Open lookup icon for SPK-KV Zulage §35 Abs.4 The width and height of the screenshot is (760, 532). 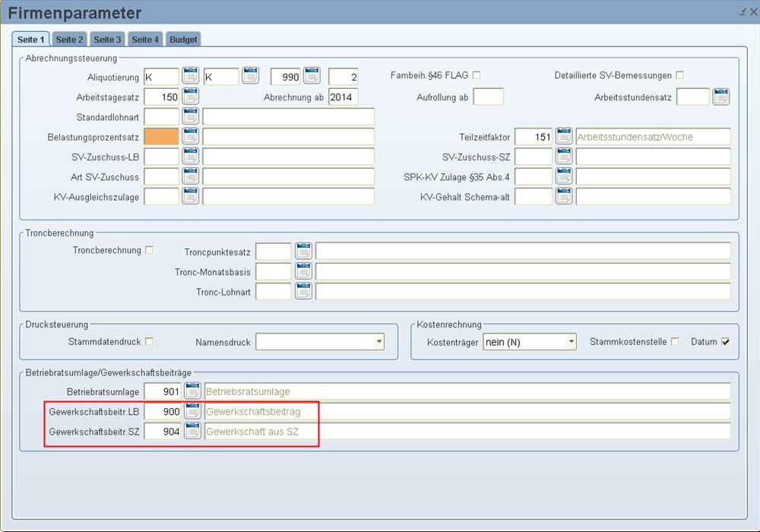pos(564,176)
